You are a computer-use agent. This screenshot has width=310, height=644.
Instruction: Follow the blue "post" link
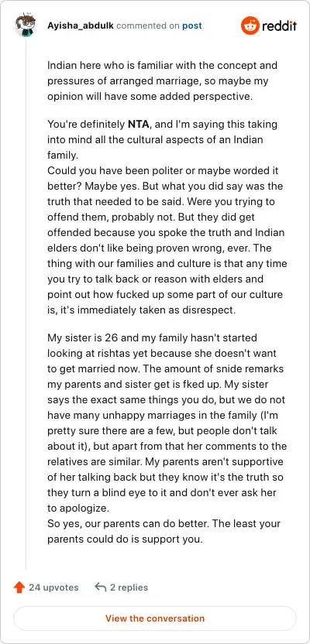(192, 26)
